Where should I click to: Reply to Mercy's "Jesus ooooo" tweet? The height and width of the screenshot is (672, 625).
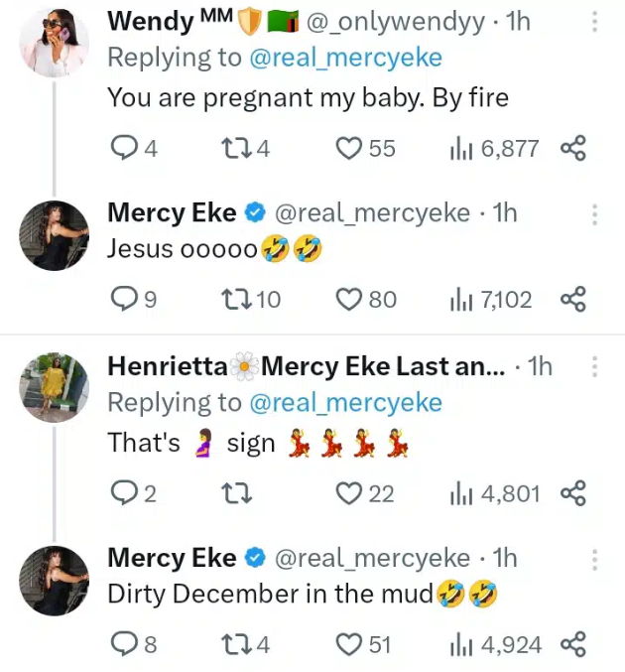(x=123, y=299)
